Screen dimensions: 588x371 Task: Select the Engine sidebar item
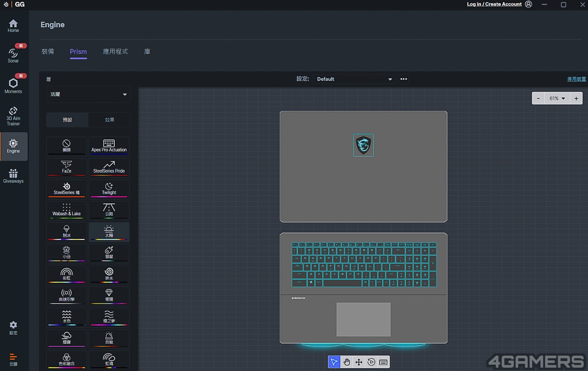14,147
